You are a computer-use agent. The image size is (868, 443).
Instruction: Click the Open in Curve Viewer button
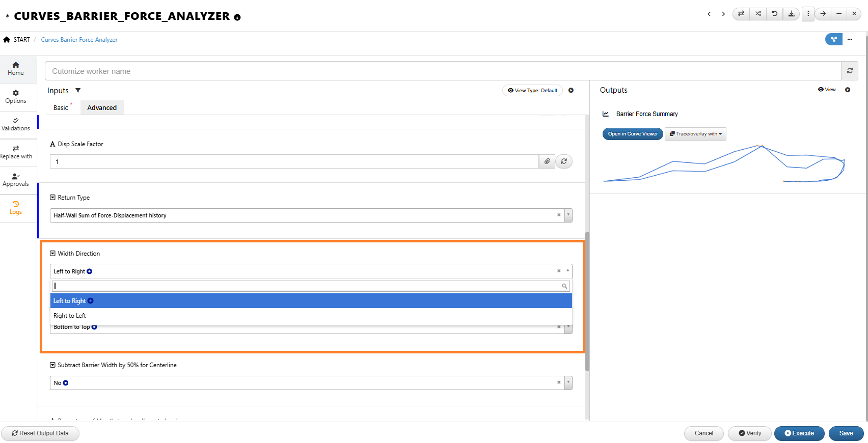tap(633, 134)
